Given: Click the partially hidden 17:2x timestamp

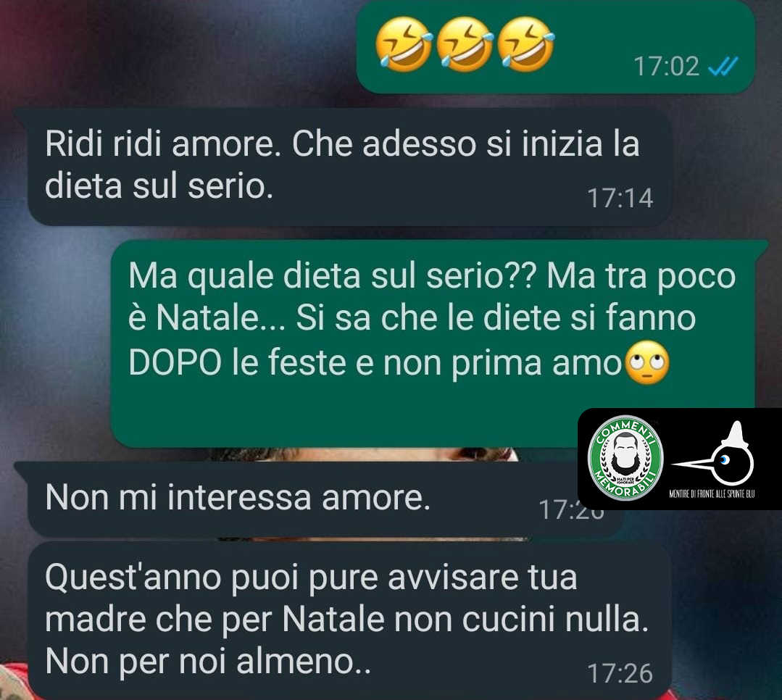Looking at the screenshot, I should [x=571, y=509].
